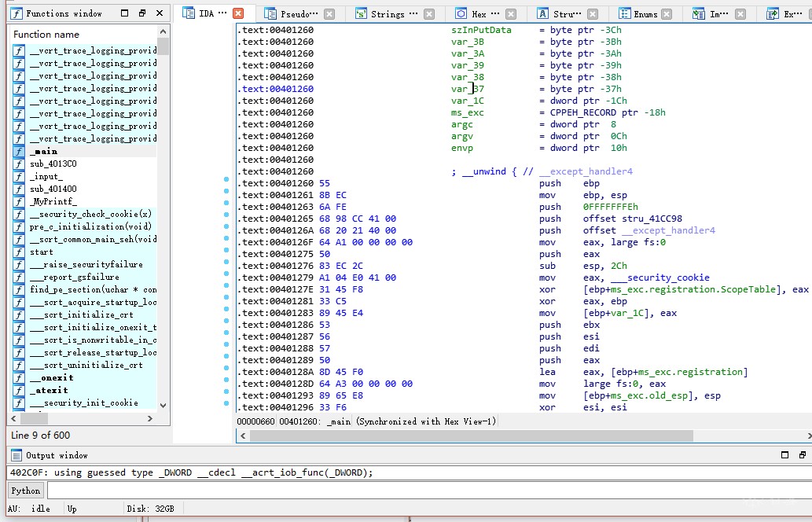Follow the __except_handler4 offset reference
The image size is (812, 522).
(x=668, y=230)
